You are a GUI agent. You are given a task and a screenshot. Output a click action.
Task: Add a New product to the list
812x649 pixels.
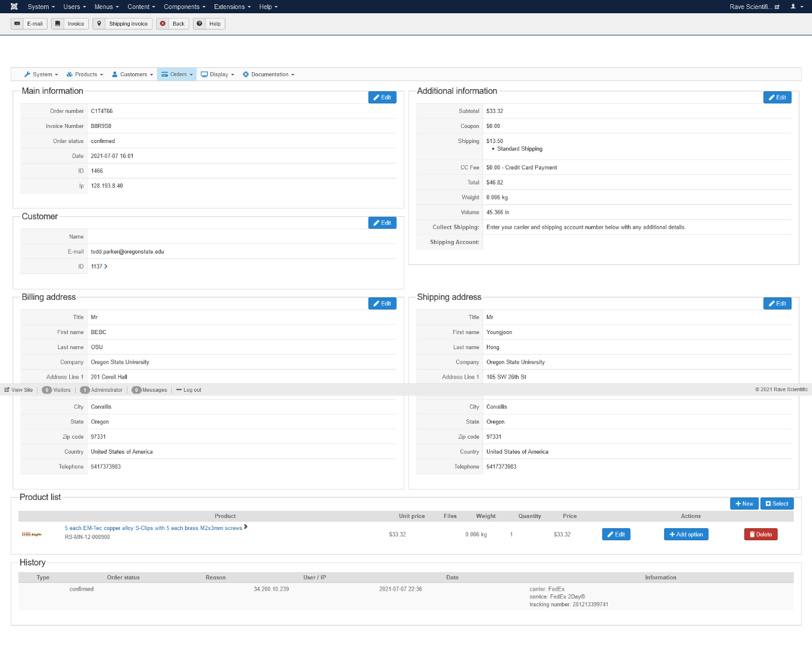[x=744, y=504]
